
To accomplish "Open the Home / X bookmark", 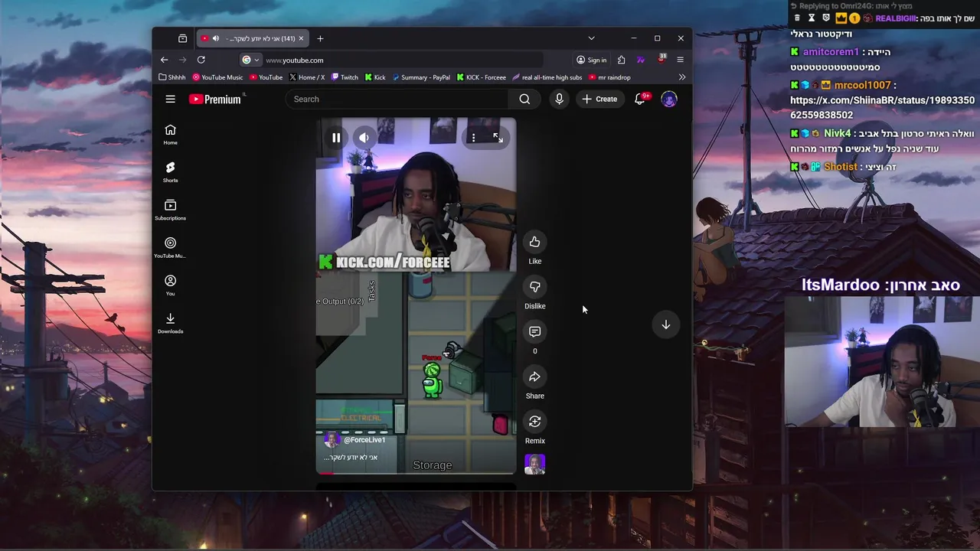I will pyautogui.click(x=307, y=77).
